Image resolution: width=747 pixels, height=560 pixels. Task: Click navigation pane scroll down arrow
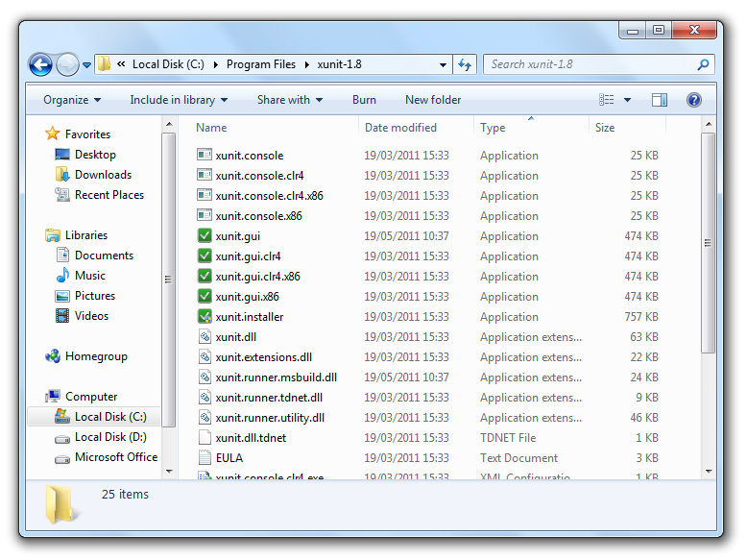(169, 471)
